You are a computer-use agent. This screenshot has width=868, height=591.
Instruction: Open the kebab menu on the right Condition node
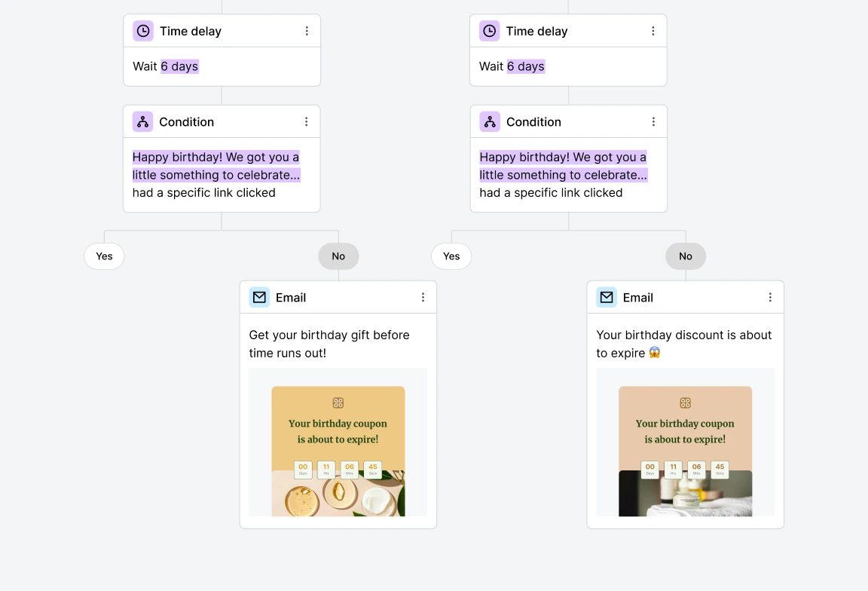[x=653, y=121]
